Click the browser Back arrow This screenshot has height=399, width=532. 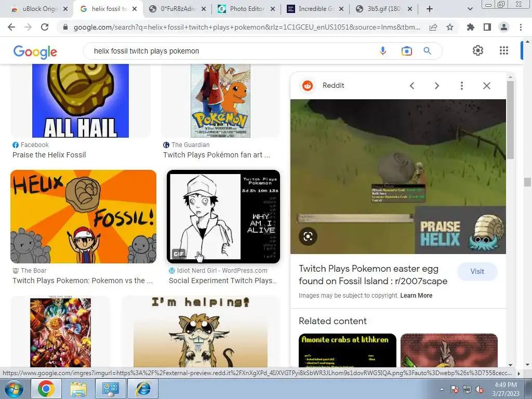pyautogui.click(x=11, y=27)
